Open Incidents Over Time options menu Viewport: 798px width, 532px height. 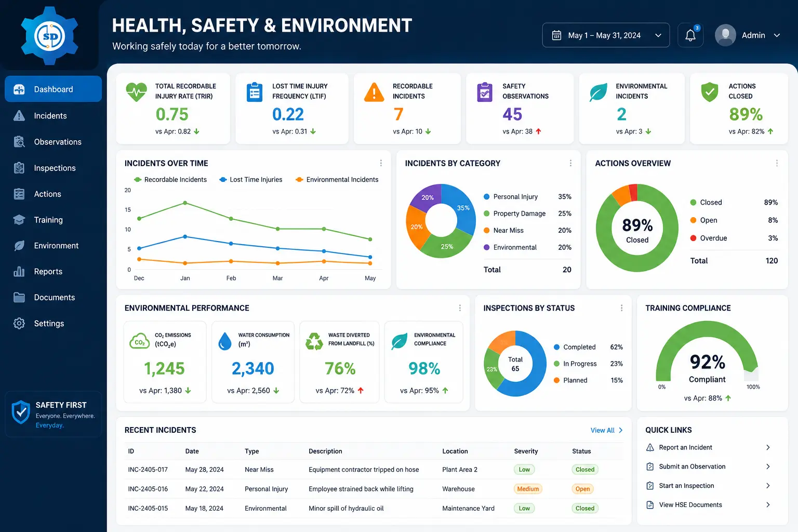click(381, 163)
